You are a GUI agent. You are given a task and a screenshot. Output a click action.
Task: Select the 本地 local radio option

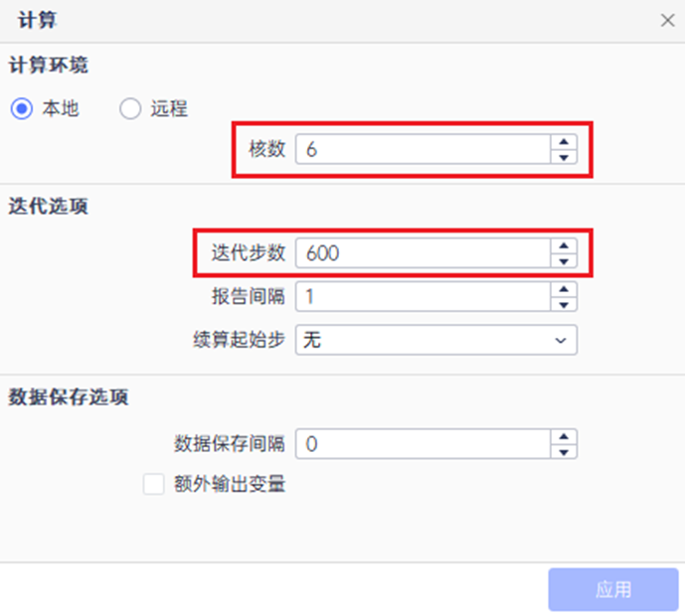22,109
